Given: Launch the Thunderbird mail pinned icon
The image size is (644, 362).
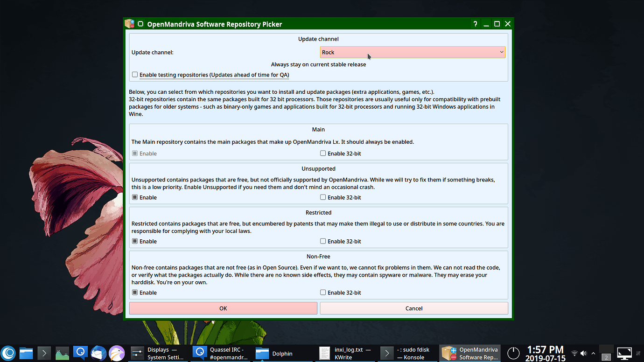Looking at the screenshot, I should [x=98, y=353].
